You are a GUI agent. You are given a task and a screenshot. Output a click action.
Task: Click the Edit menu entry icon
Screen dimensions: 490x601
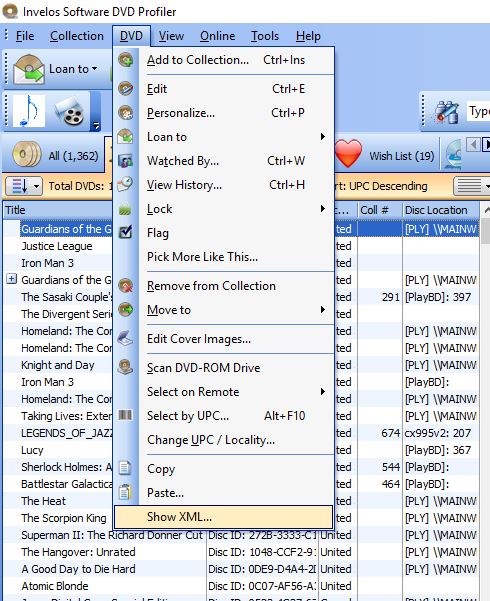tap(125, 89)
